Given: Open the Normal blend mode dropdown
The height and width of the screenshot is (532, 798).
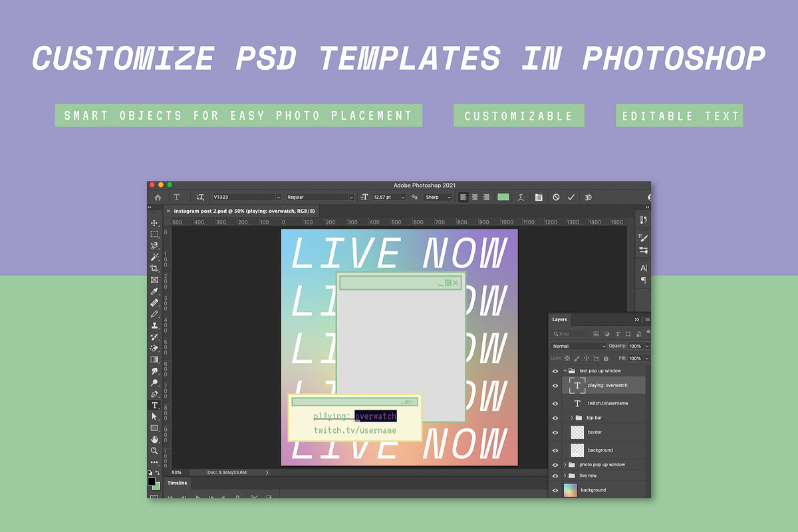Looking at the screenshot, I should coord(579,346).
